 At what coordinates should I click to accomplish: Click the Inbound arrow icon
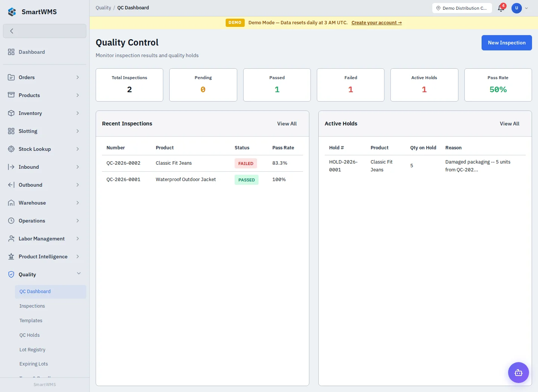click(11, 167)
